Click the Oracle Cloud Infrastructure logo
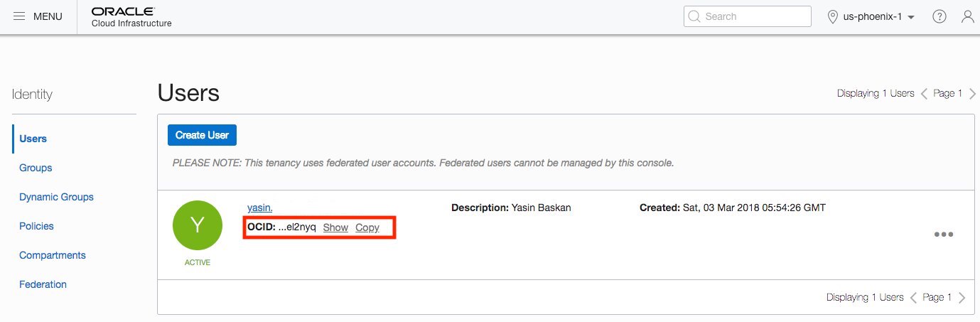Image resolution: width=980 pixels, height=322 pixels. 131,16
